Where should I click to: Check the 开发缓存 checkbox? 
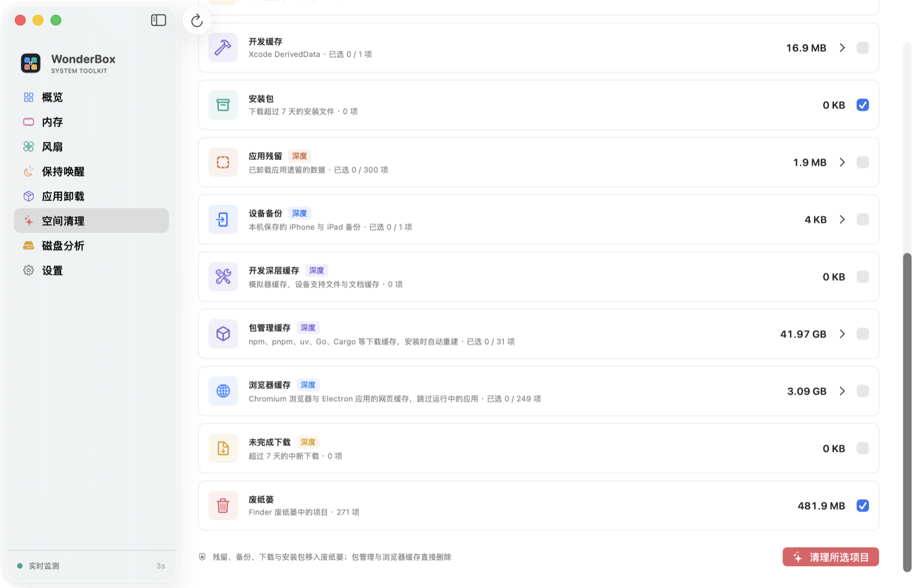tap(863, 47)
